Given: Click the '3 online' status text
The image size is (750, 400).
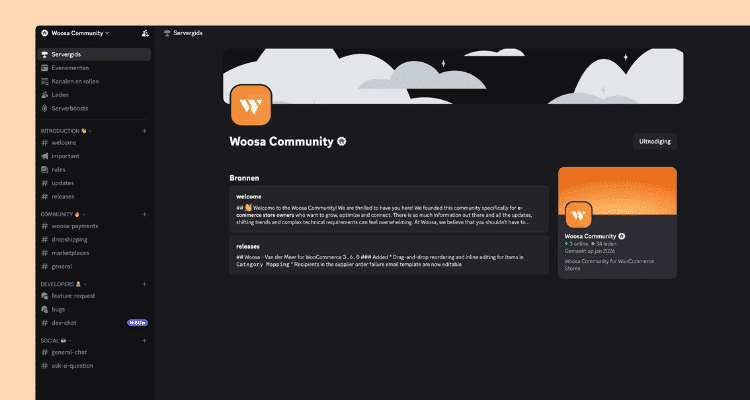Looking at the screenshot, I should tap(577, 244).
